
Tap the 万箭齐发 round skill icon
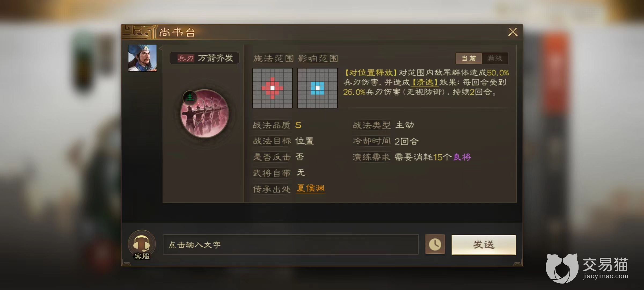coord(205,114)
